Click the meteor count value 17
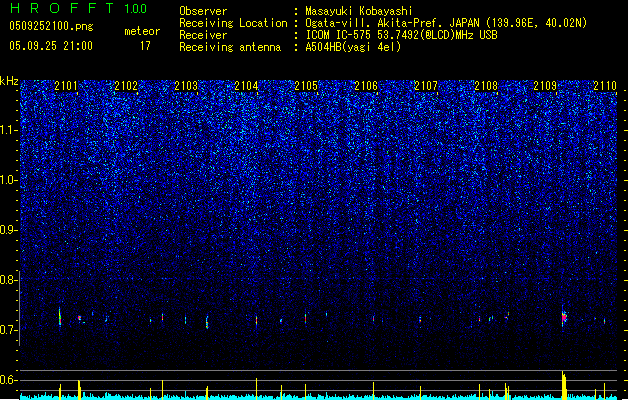Viewport: 629px width, 400px height. tap(145, 46)
